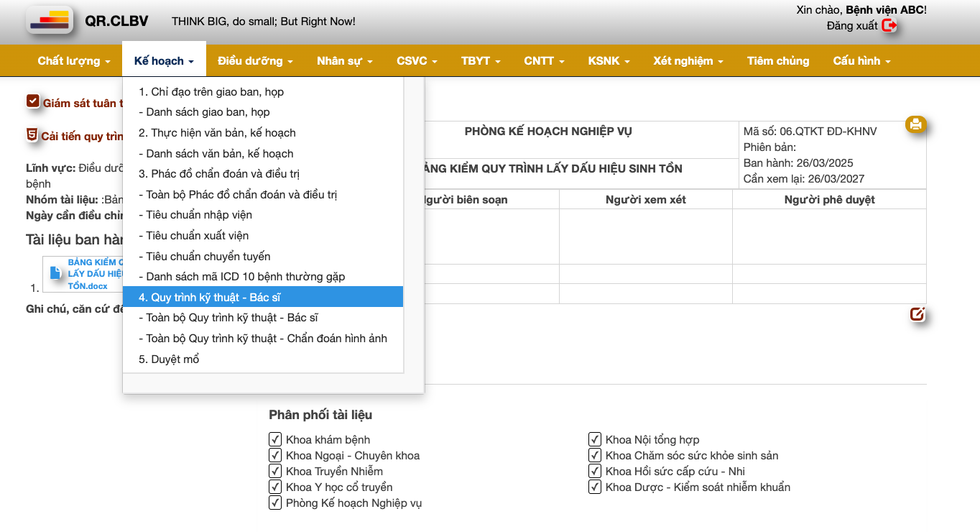Uncheck the Khoa khám bệnh checkbox
Image resolution: width=980 pixels, height=532 pixels.
click(275, 439)
